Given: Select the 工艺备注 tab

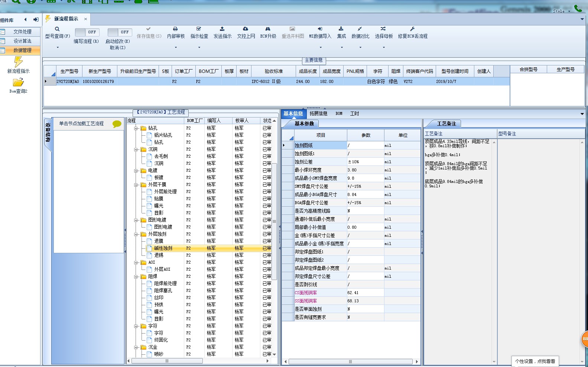Looking at the screenshot, I should (x=446, y=124).
